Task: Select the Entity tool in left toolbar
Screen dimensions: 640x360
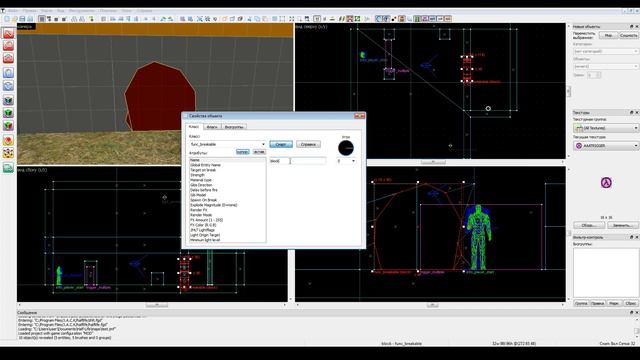Action: point(8,73)
